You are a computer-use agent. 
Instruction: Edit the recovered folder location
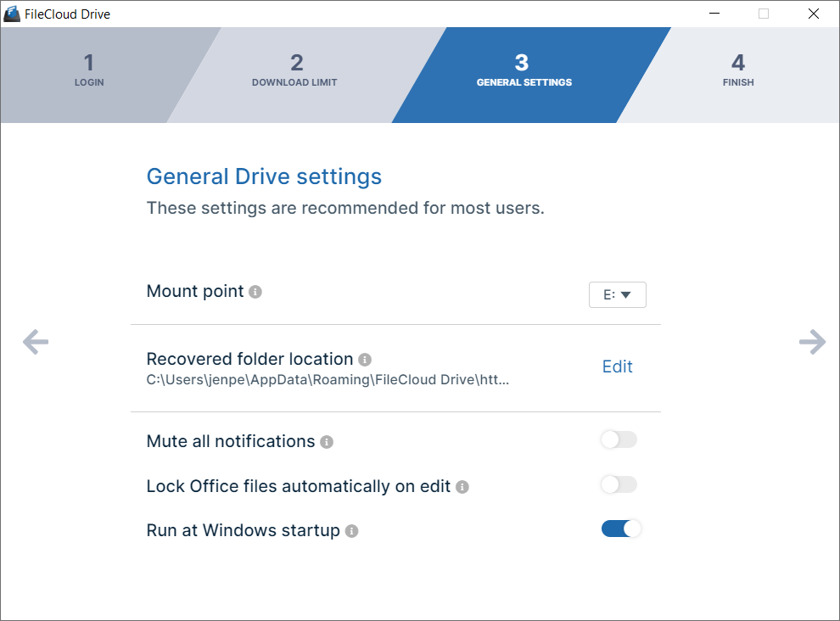[x=617, y=366]
